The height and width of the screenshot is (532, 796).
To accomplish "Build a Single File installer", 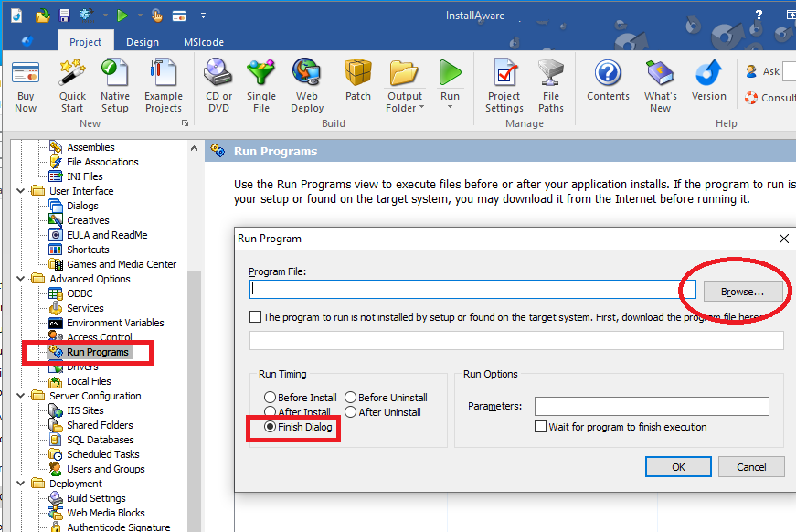I will click(261, 86).
